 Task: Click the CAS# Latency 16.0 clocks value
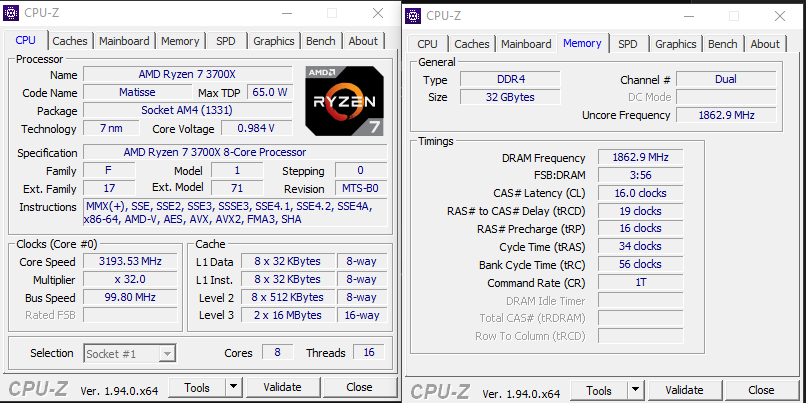(640, 193)
